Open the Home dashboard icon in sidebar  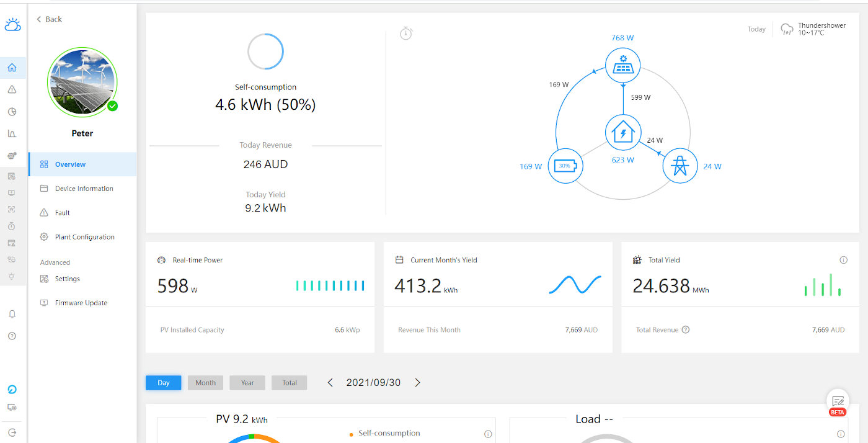click(12, 68)
